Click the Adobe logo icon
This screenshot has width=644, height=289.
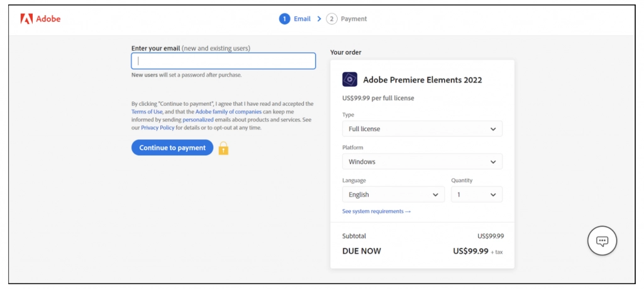coord(26,19)
